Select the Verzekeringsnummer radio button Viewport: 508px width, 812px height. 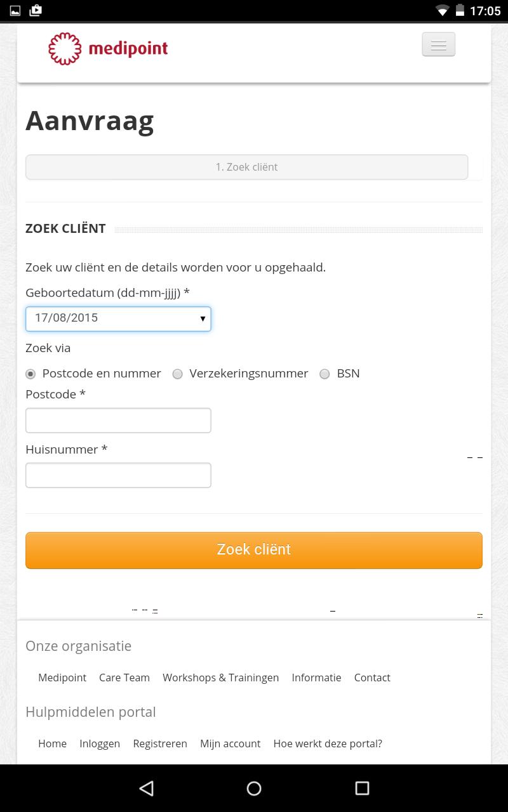(178, 374)
